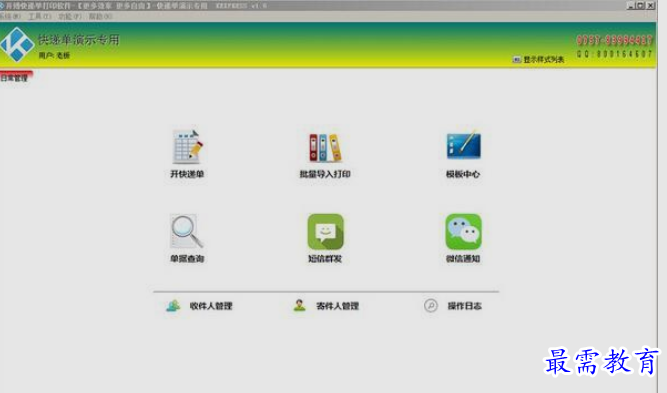Image resolution: width=667 pixels, height=393 pixels.
Task: Click the 寄件人管理 text link
Action: coord(337,306)
